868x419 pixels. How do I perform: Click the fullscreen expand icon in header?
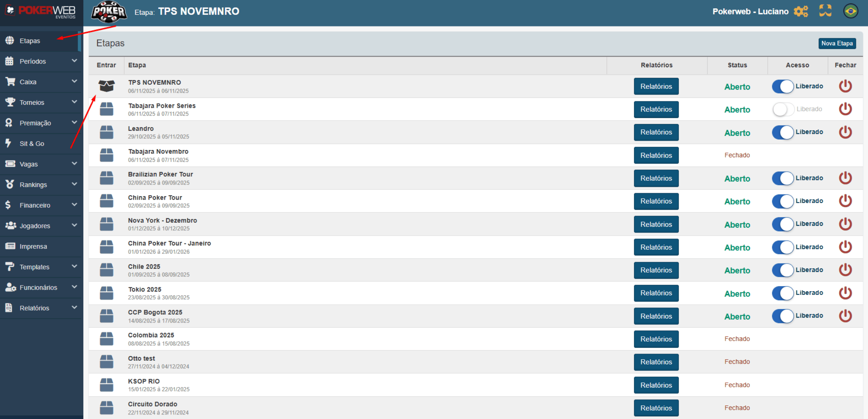point(825,11)
